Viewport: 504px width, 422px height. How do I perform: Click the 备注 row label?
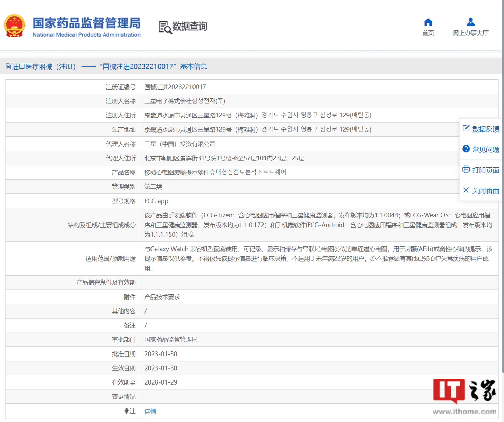[x=129, y=326]
